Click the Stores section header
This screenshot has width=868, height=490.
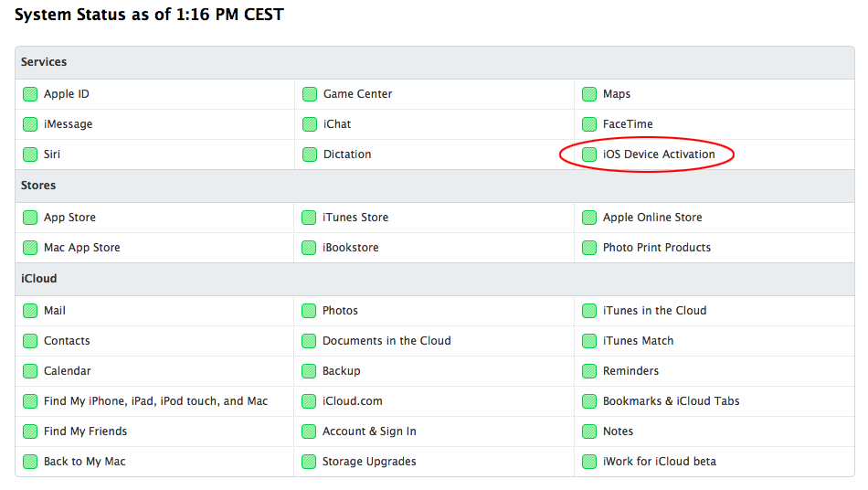coord(38,186)
